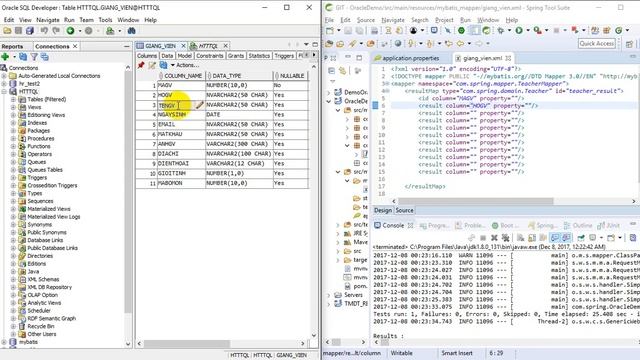Click the green Back navigation icon in SQL Developer
This screenshot has height=360, width=640.
pos(70,31)
